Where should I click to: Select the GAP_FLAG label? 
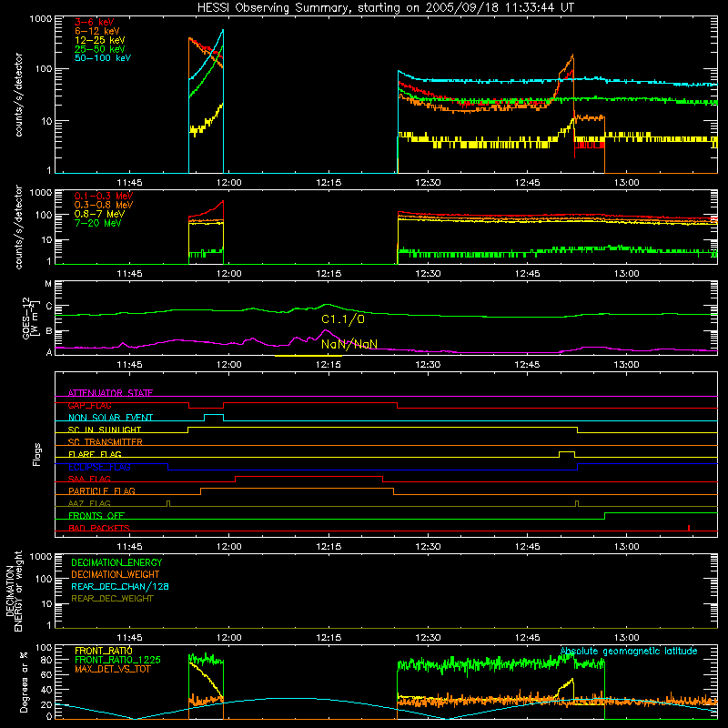coord(89,405)
